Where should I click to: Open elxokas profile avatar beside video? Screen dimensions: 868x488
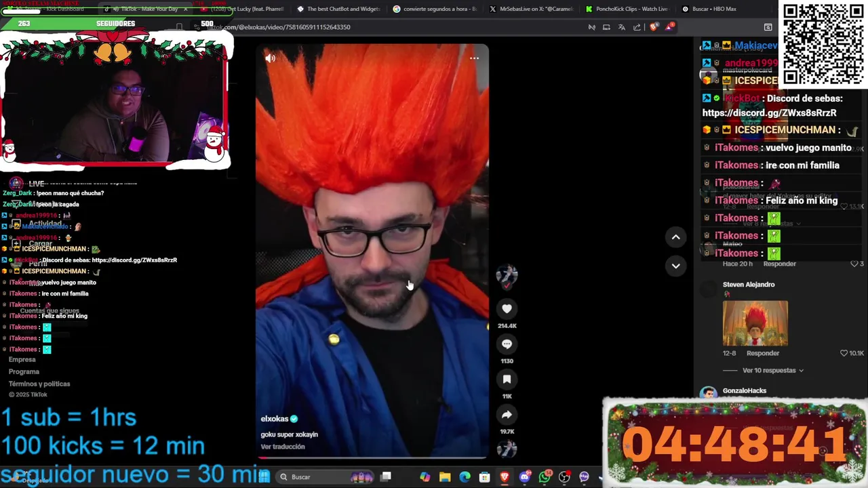(x=507, y=274)
